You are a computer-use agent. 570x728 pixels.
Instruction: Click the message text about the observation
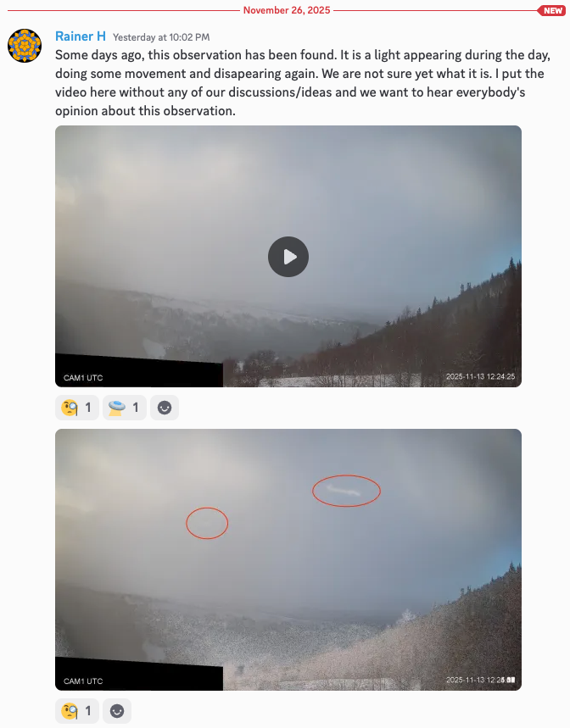(303, 83)
